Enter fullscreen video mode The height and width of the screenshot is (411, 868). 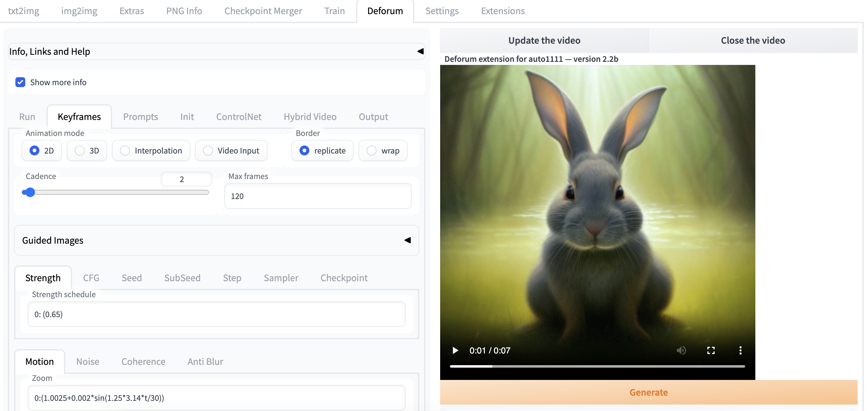(711, 350)
